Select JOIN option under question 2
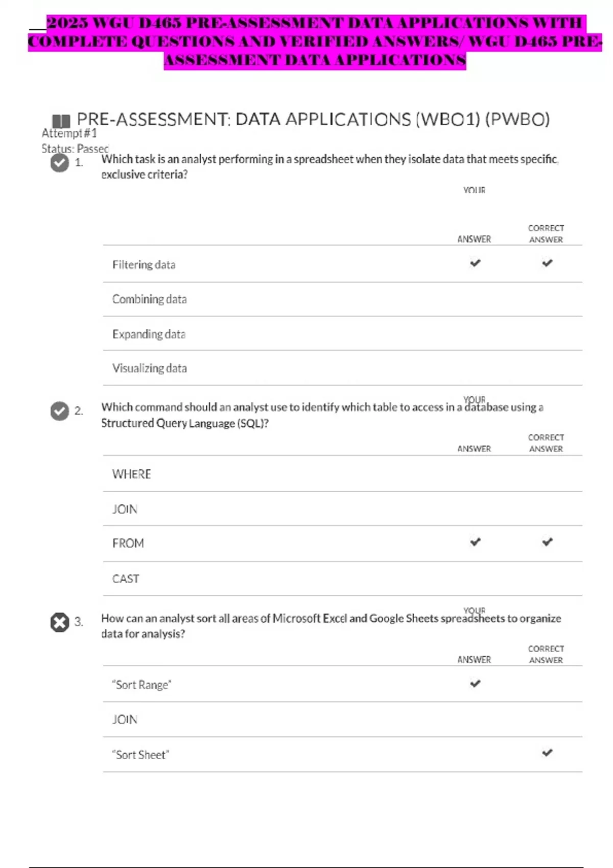Image resolution: width=613 pixels, height=868 pixels. 125,509
